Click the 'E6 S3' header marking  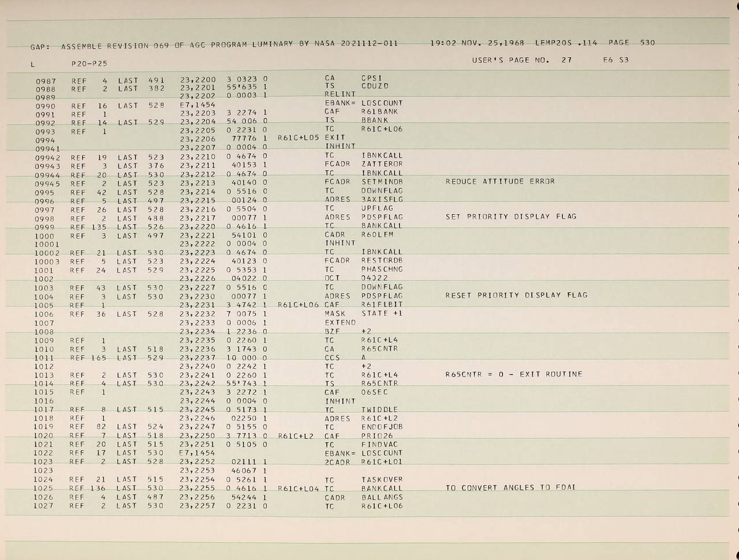(615, 60)
